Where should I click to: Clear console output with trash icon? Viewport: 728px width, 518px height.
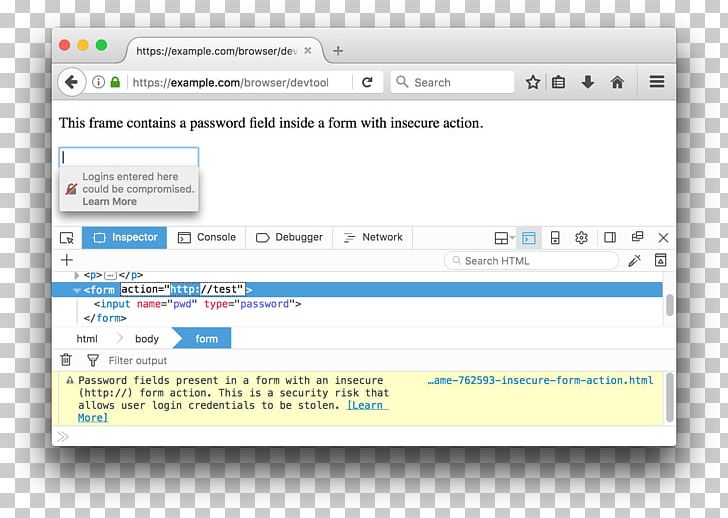point(66,360)
